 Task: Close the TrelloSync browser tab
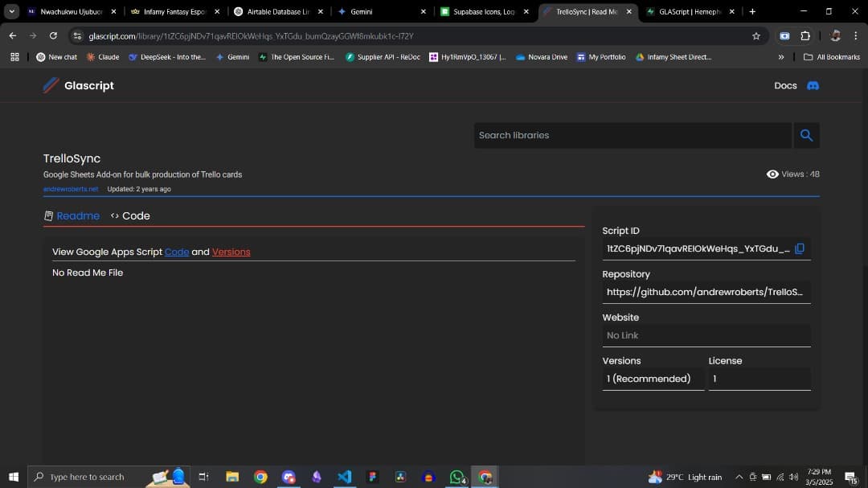coord(628,11)
